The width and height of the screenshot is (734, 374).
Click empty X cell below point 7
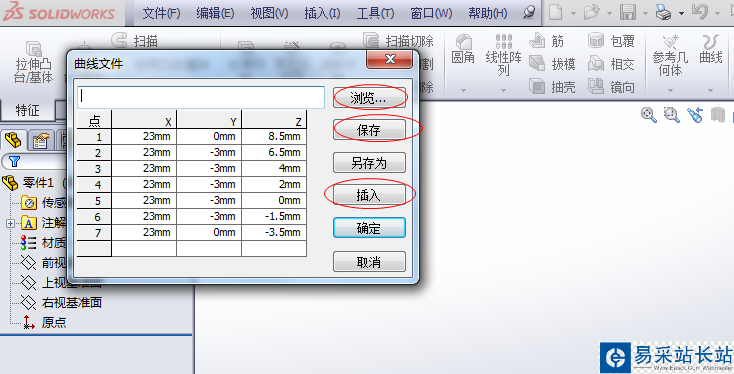click(144, 249)
